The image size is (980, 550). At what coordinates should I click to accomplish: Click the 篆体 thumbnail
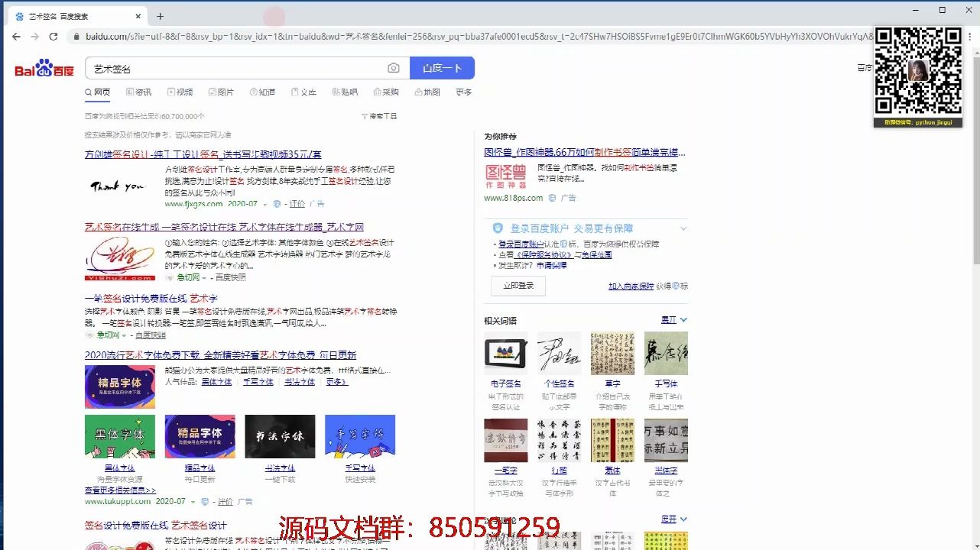click(612, 440)
